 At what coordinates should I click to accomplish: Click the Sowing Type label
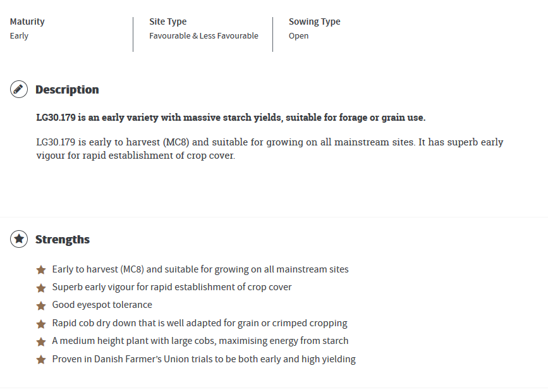point(315,21)
